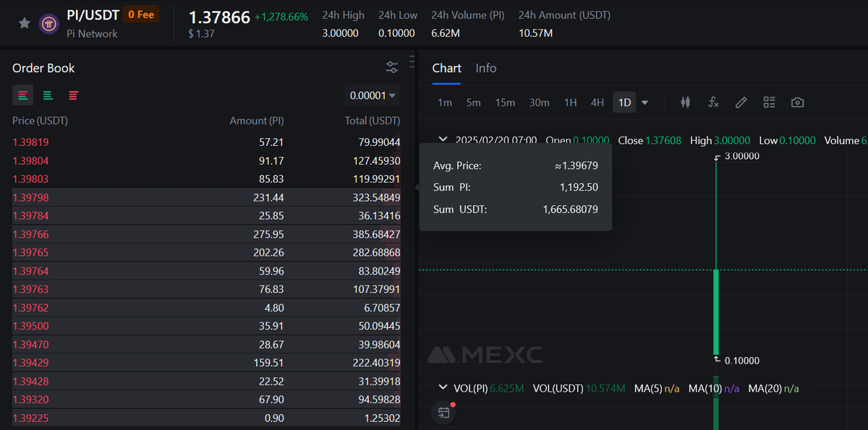The height and width of the screenshot is (430, 868).
Task: Click sell order at price 1.39763
Action: tap(206, 289)
